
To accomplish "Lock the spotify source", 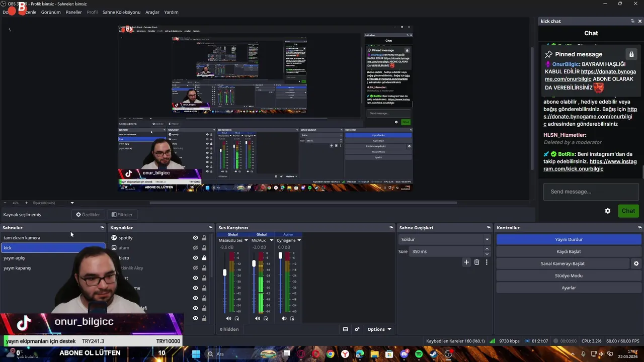I will 204,238.
